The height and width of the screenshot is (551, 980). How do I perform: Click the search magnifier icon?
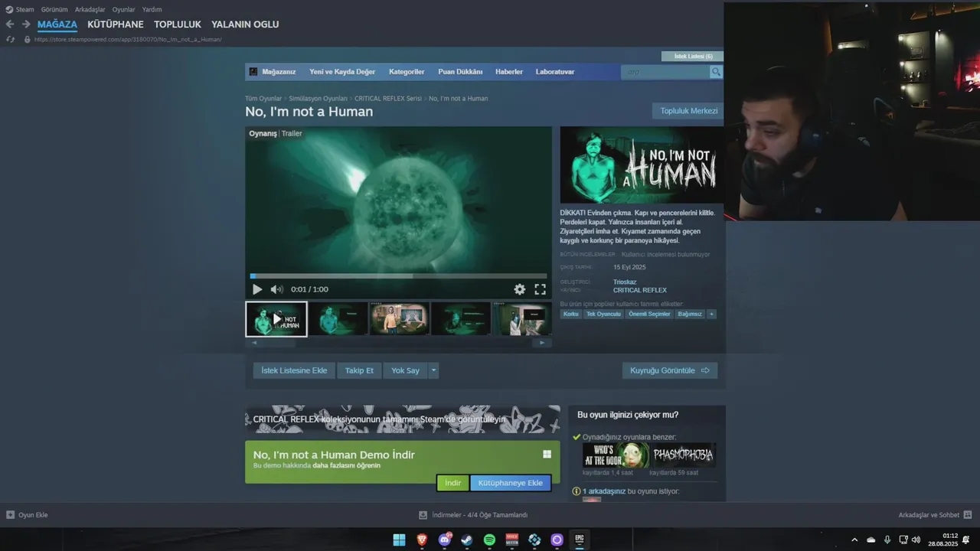[x=716, y=72]
